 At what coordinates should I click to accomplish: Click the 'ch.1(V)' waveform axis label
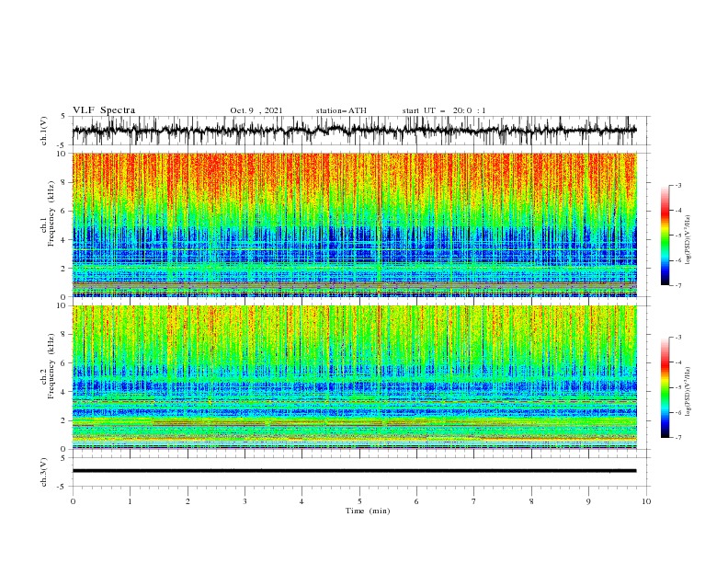click(x=44, y=131)
